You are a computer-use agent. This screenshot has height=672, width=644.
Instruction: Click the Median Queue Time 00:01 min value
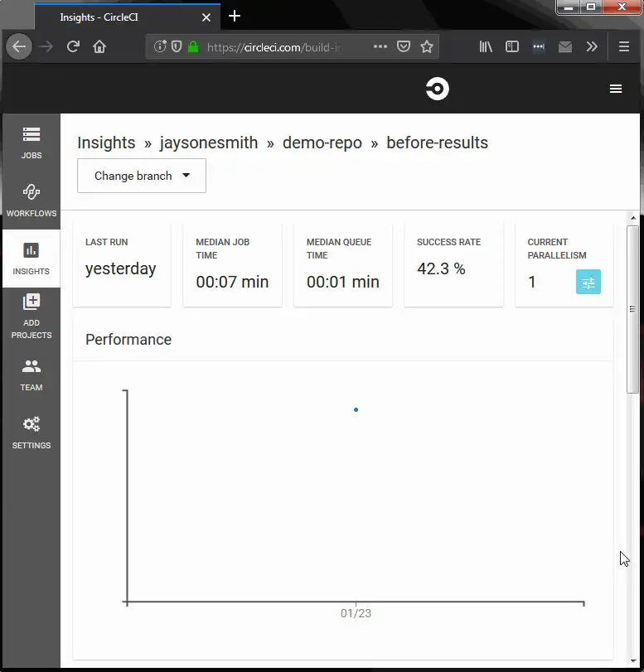pyautogui.click(x=343, y=282)
